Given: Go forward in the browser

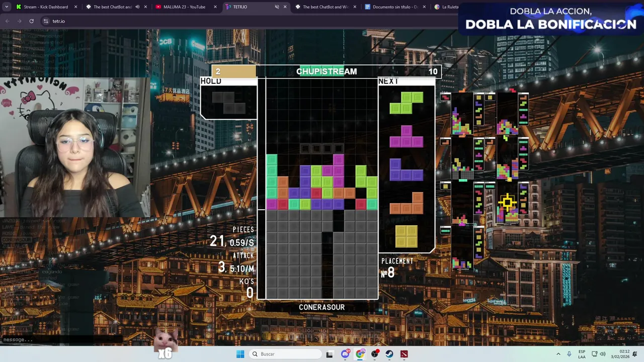Looking at the screenshot, I should click(x=20, y=21).
